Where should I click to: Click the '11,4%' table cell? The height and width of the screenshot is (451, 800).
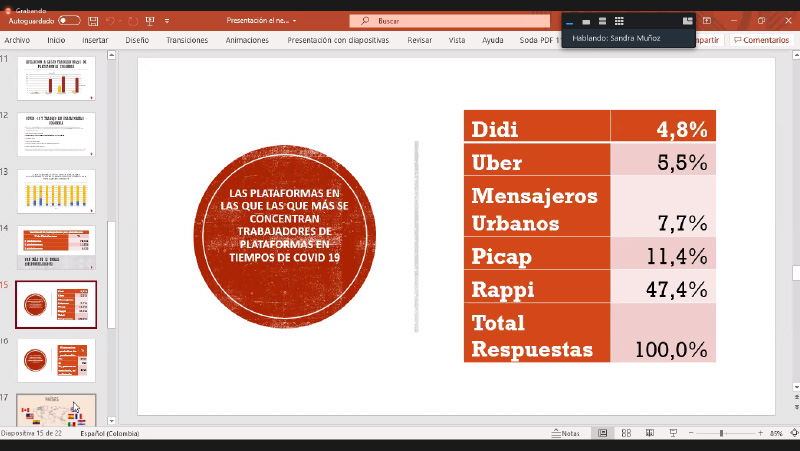[663, 253]
